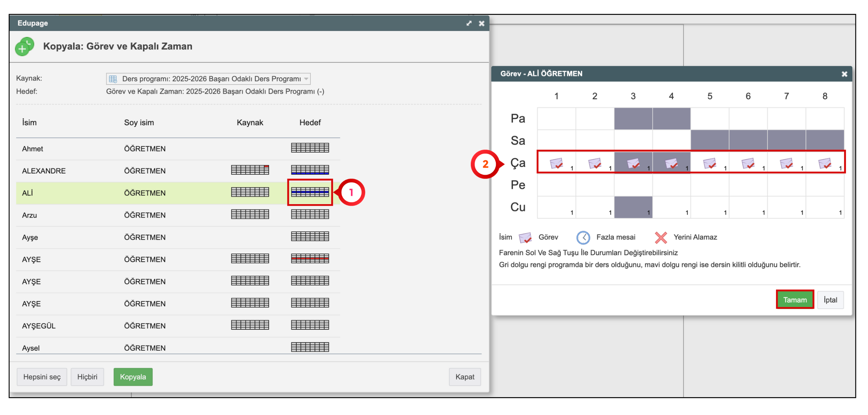Toggle Görev on Çarşamba period 5 cell
This screenshot has height=415, width=868.
click(x=709, y=163)
